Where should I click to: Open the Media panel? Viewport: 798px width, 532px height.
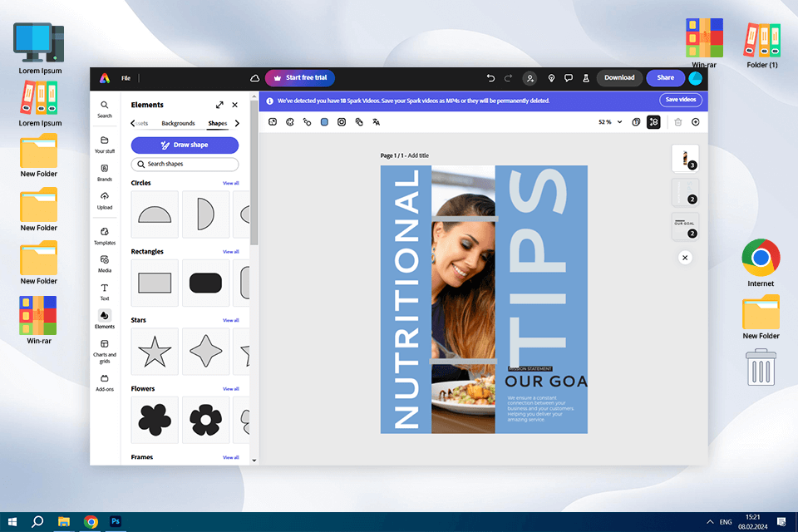click(x=105, y=264)
